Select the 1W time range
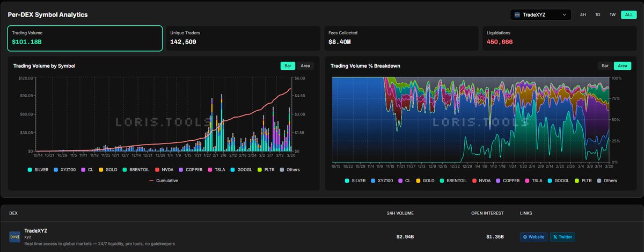This screenshot has height=252, width=644. pyautogui.click(x=612, y=15)
